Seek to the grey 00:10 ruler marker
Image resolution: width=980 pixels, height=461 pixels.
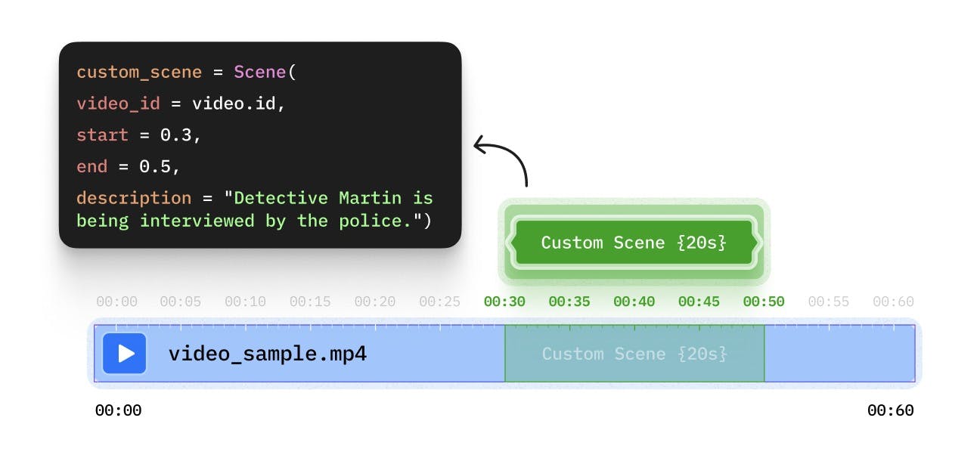click(x=245, y=302)
